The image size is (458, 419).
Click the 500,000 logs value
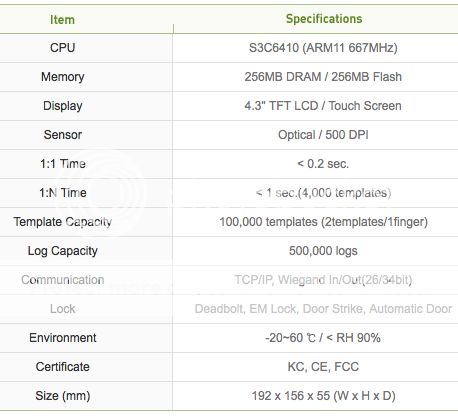[323, 251]
